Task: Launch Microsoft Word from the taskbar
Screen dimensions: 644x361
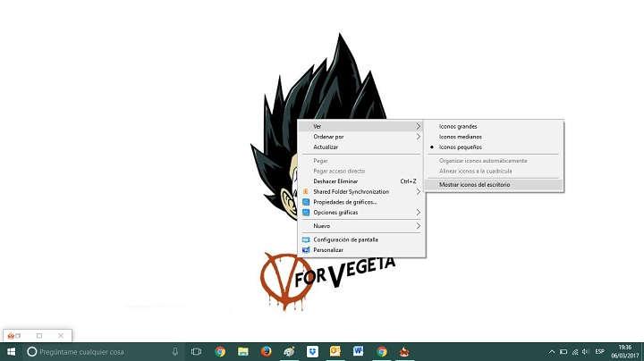Action: click(x=359, y=351)
